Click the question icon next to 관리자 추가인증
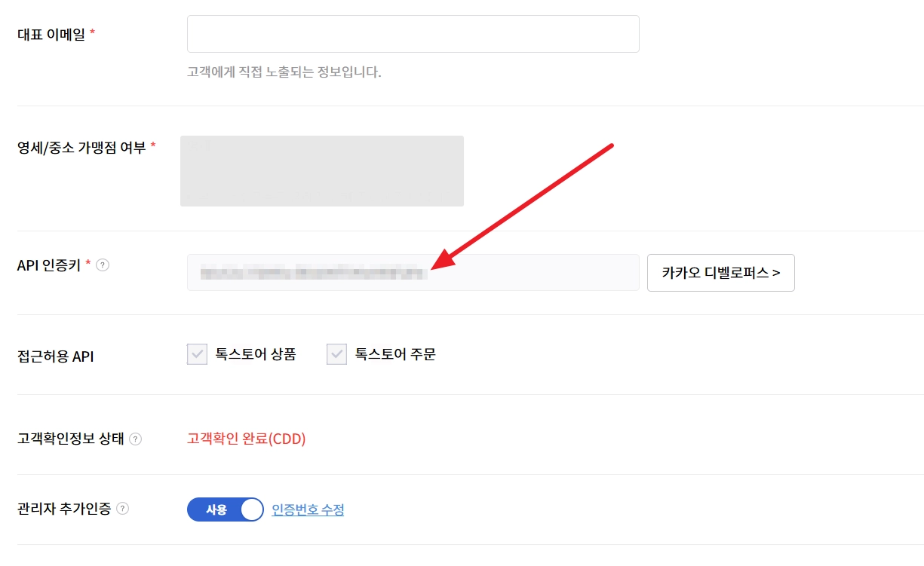Viewport: 924px width, 566px height. pyautogui.click(x=122, y=509)
